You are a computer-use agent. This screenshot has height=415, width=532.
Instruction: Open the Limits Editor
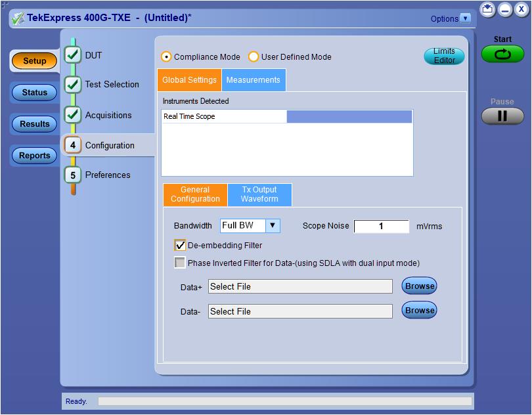point(444,56)
